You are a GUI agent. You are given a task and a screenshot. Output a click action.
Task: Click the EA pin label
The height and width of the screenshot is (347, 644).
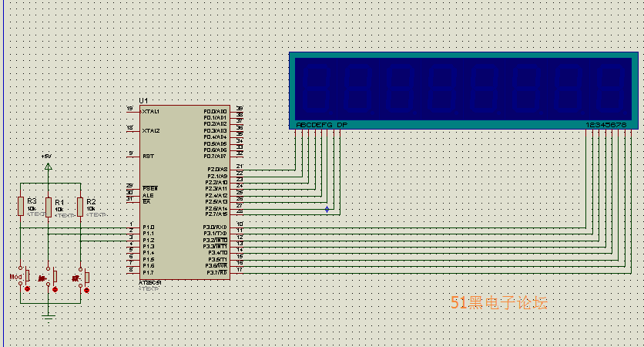(146, 201)
